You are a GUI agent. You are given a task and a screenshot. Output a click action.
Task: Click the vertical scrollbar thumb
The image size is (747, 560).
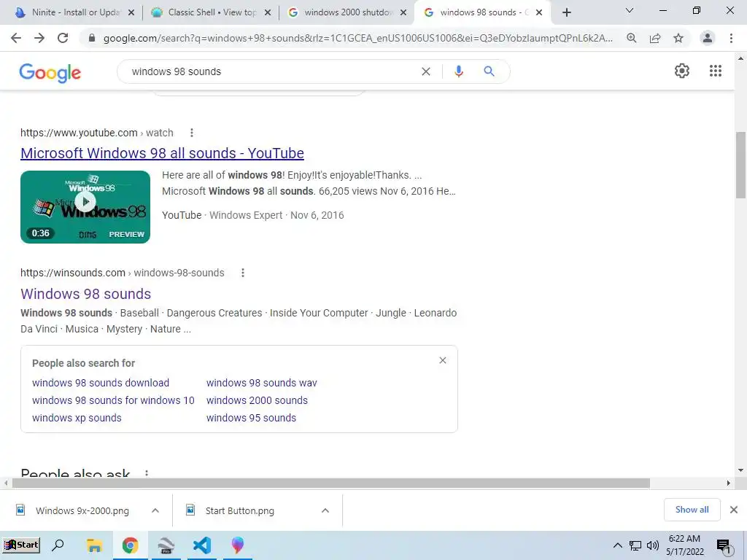click(x=740, y=165)
